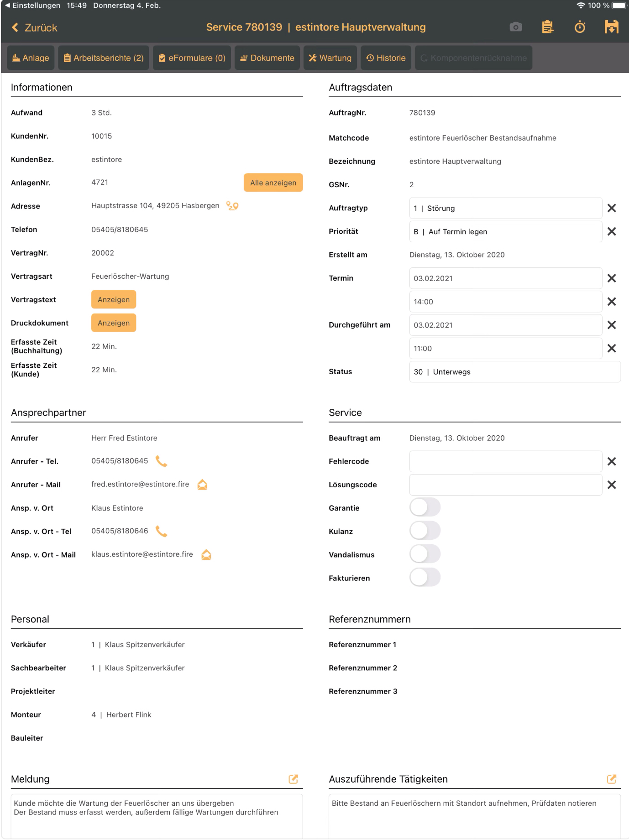
Task: Open map location icon beside Adresse
Action: [232, 206]
